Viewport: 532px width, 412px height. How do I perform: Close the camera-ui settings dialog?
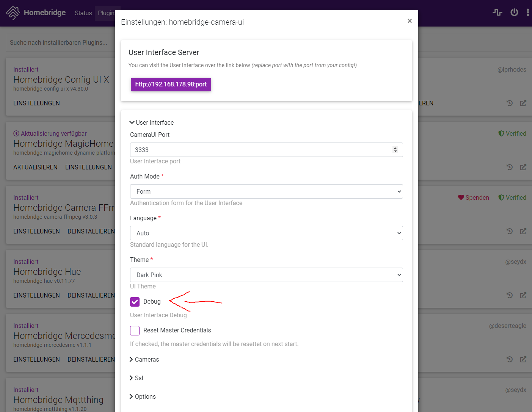tap(410, 21)
